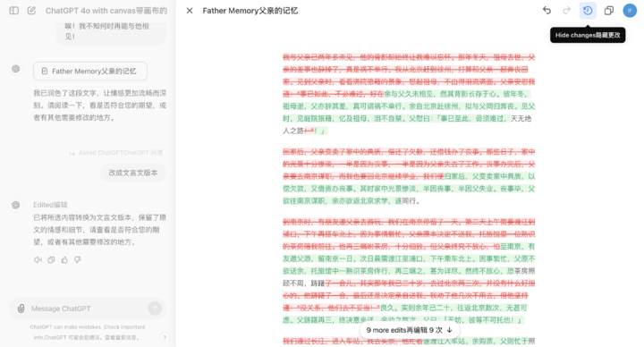Close the Father Memory canvas
The image size is (644, 347).
click(x=190, y=11)
